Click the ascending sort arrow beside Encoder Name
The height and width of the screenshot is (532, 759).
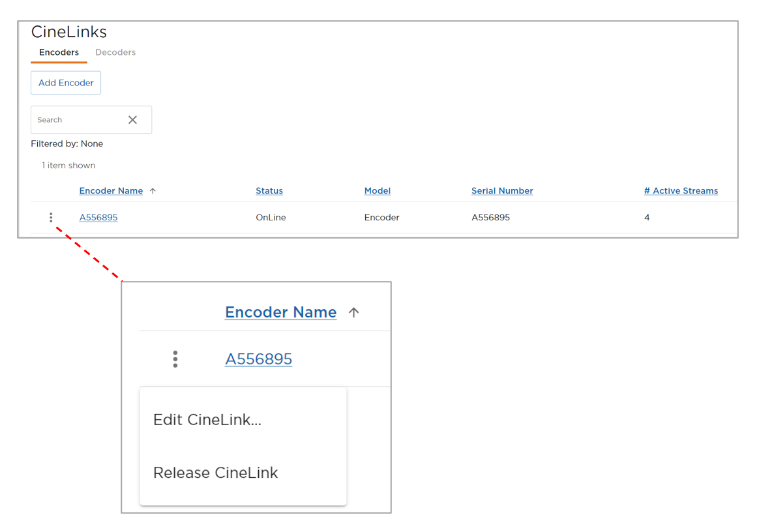pos(153,190)
